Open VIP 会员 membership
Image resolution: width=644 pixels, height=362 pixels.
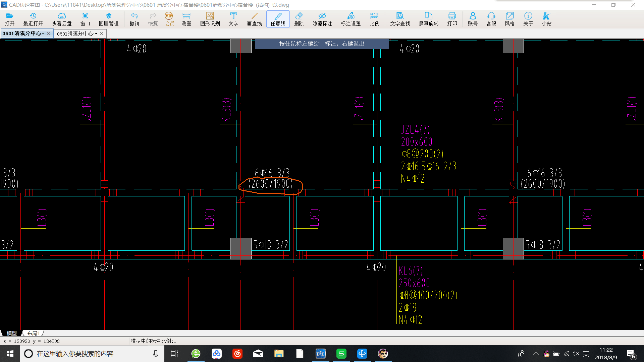(x=169, y=19)
